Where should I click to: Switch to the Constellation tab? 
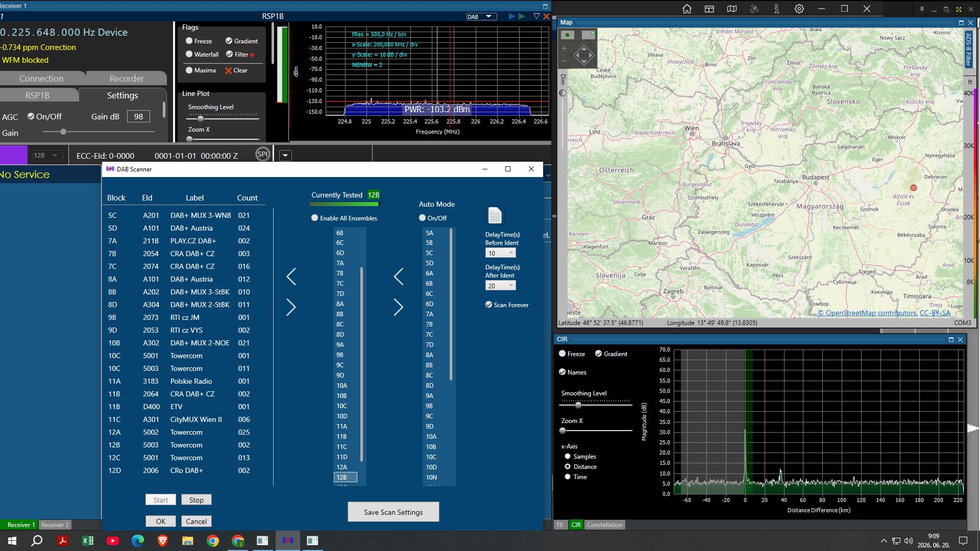604,524
